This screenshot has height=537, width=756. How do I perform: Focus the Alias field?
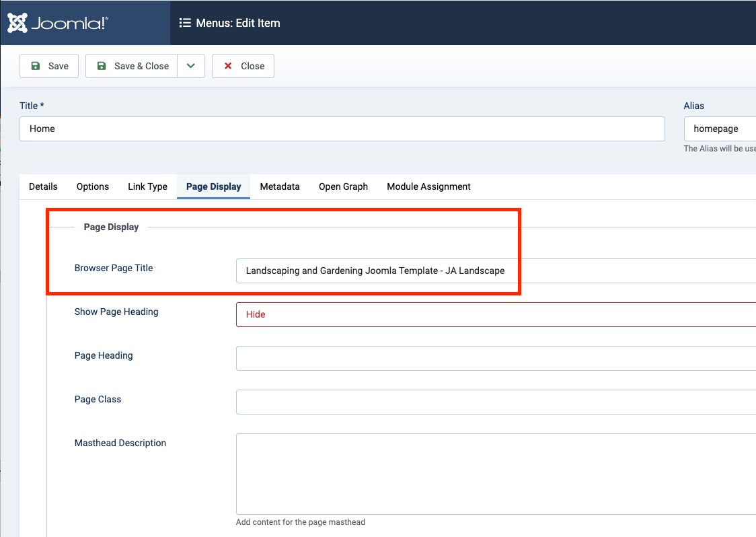(719, 129)
